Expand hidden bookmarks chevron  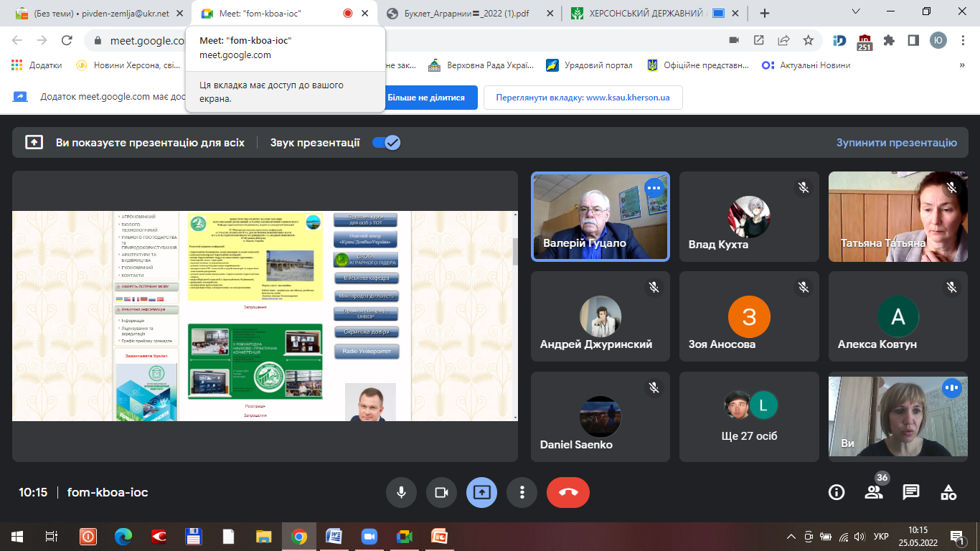pos(961,65)
